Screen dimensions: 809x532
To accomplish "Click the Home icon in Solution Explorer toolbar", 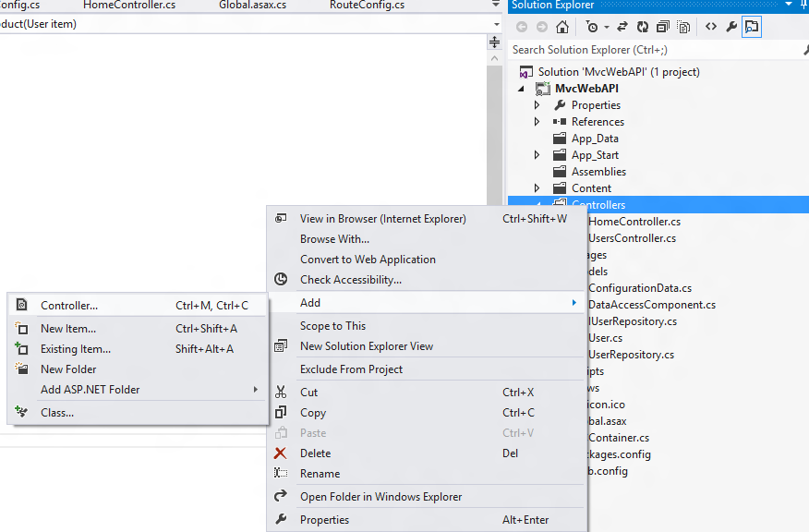I will click(x=562, y=27).
